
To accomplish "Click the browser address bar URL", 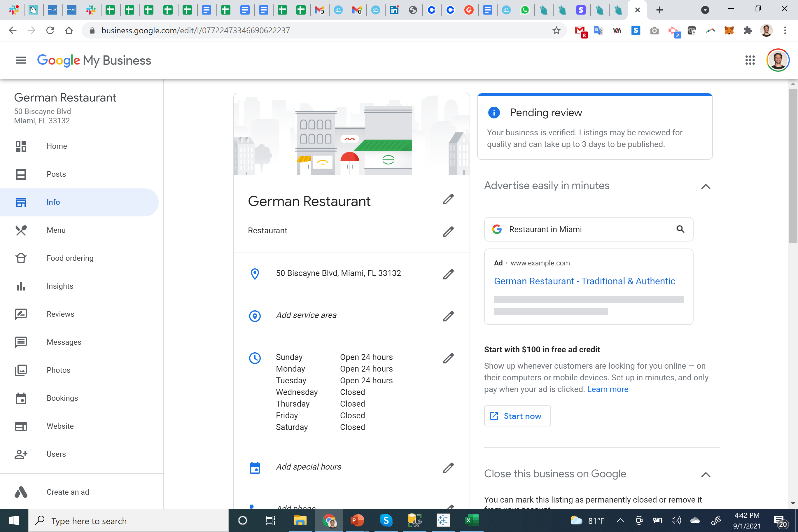I will click(x=195, y=31).
